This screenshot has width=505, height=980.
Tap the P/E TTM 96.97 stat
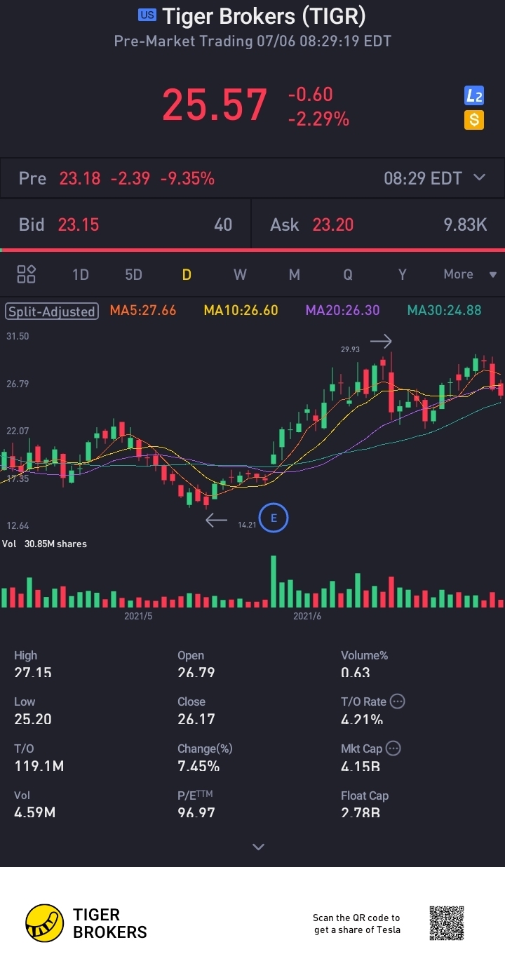point(196,804)
